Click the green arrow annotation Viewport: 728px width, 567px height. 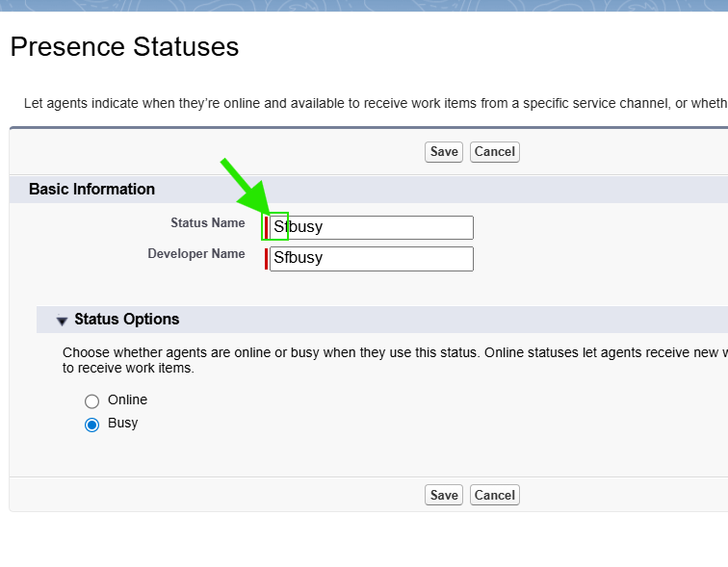pos(246,186)
